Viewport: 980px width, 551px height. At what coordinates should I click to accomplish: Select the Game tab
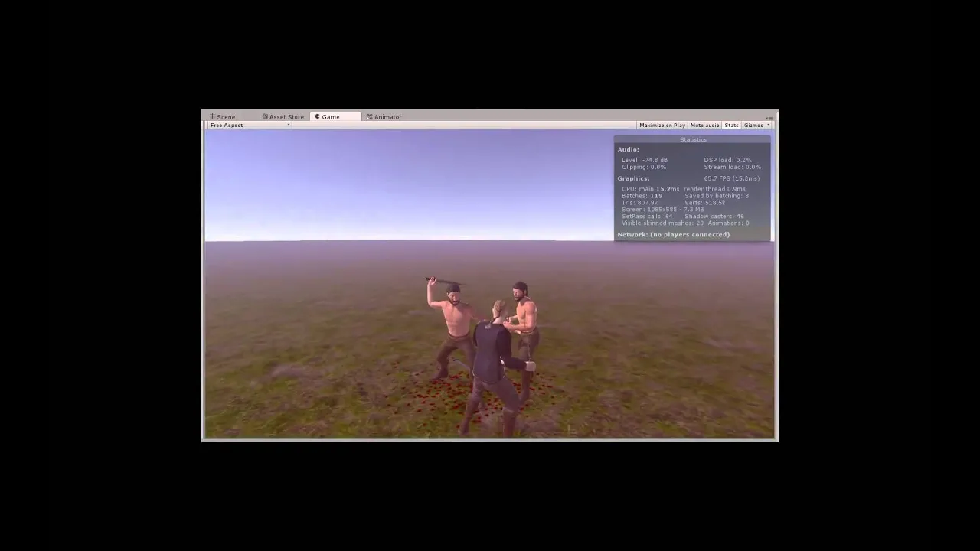[x=335, y=117]
